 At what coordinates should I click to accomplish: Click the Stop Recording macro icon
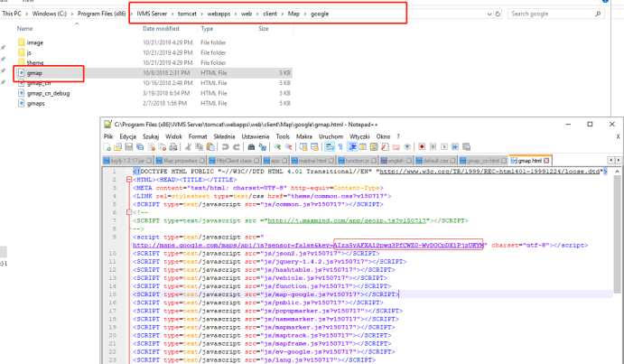433,147
